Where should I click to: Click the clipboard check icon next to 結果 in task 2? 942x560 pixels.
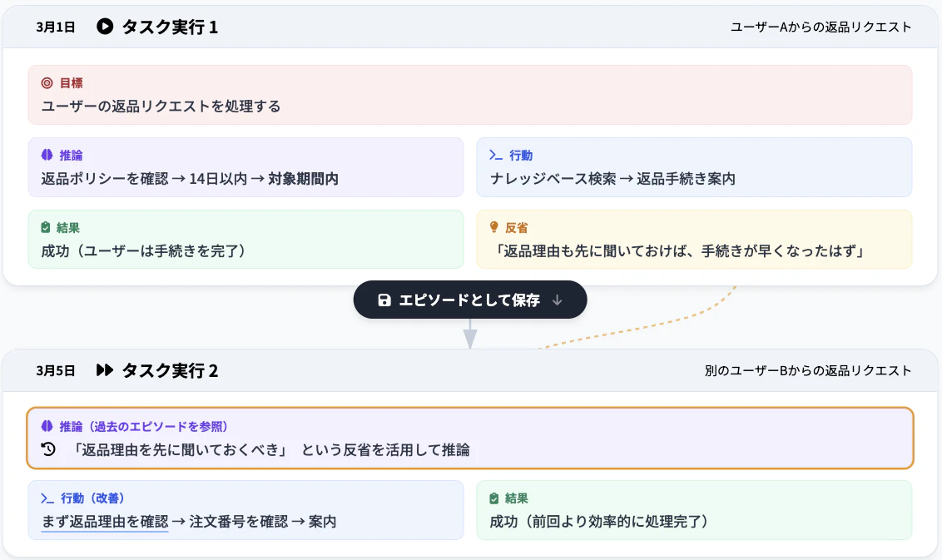click(493, 498)
